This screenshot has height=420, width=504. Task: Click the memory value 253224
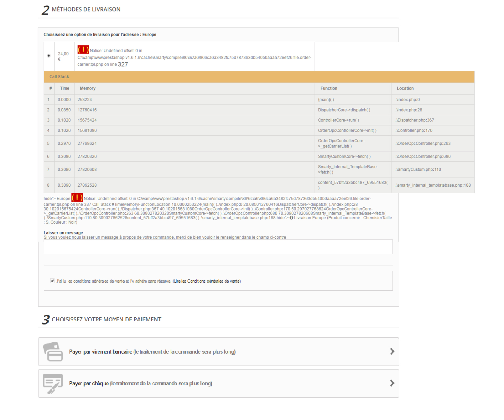pyautogui.click(x=85, y=100)
